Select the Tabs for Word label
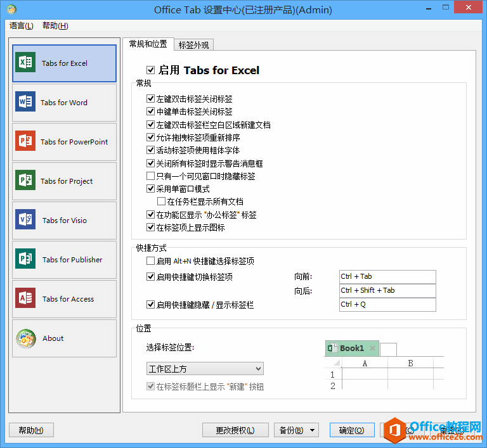Image resolution: width=487 pixels, height=448 pixels. 64,103
